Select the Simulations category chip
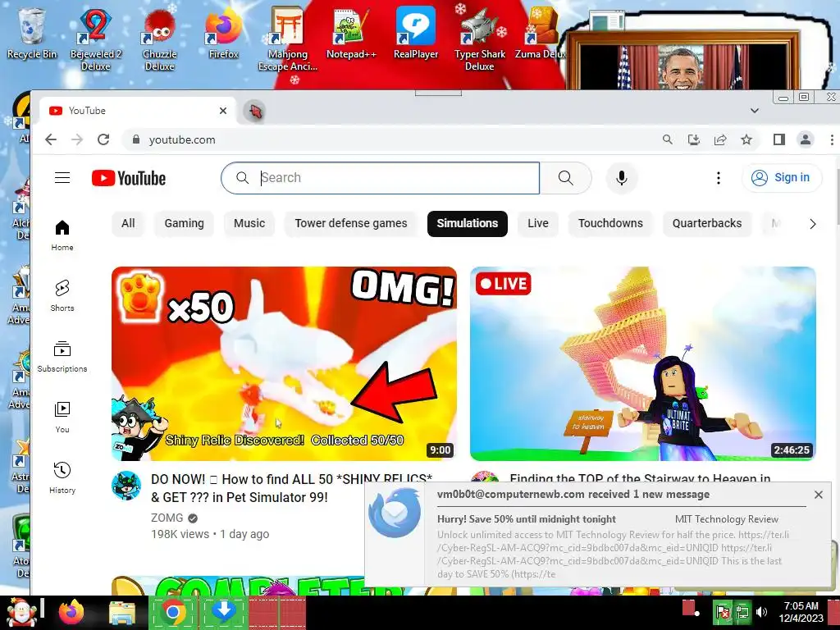 pos(467,223)
